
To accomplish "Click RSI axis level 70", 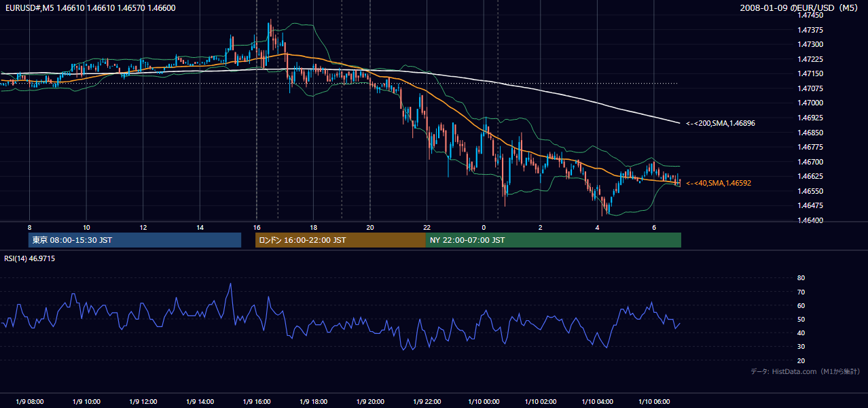I will (801, 292).
